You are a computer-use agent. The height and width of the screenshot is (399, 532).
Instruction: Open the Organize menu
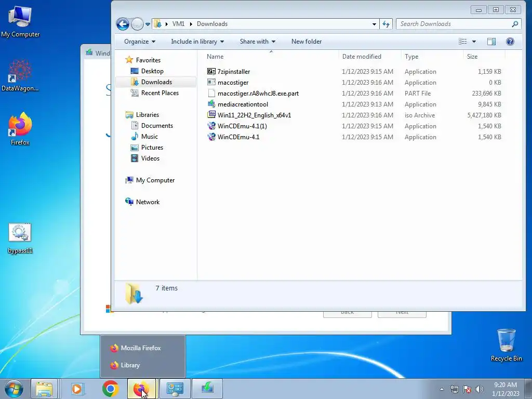click(x=139, y=42)
